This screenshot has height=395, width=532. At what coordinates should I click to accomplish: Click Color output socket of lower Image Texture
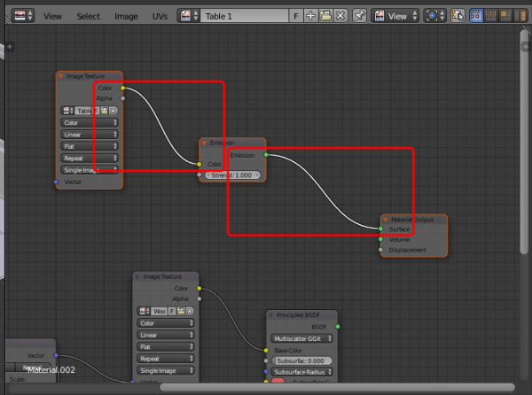(199, 289)
